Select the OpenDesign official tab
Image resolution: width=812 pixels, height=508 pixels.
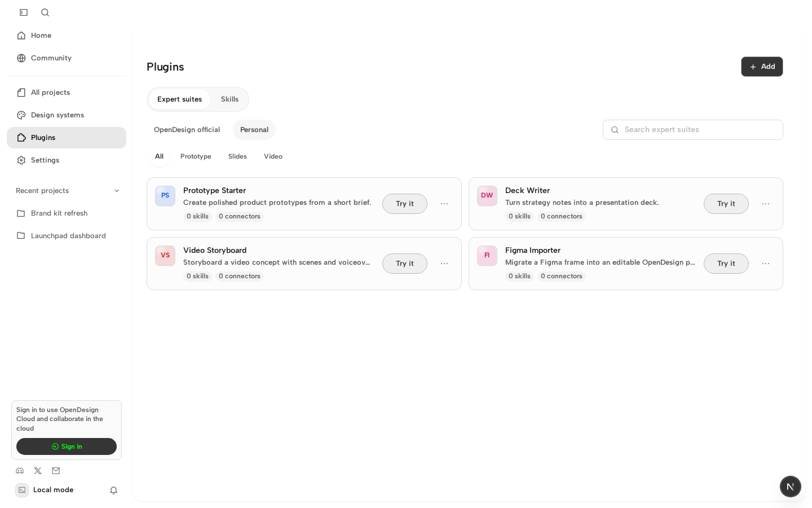187,130
